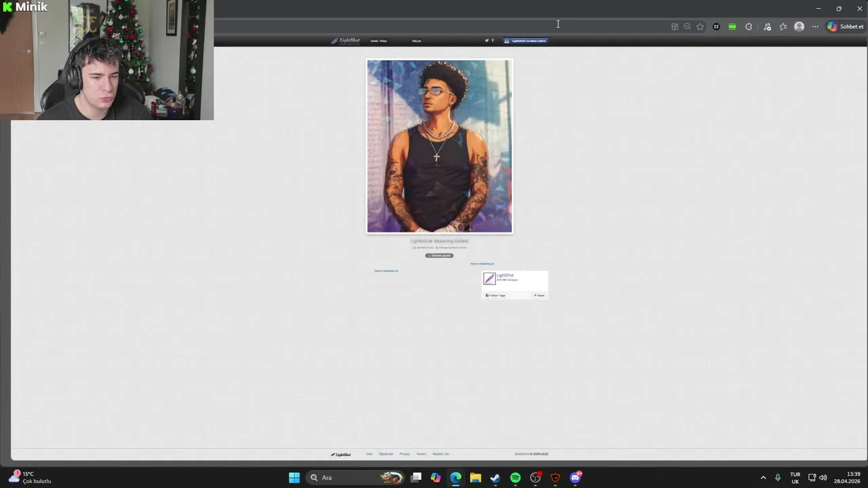Open the clock showing 13:39 28.04.2026

(x=847, y=478)
